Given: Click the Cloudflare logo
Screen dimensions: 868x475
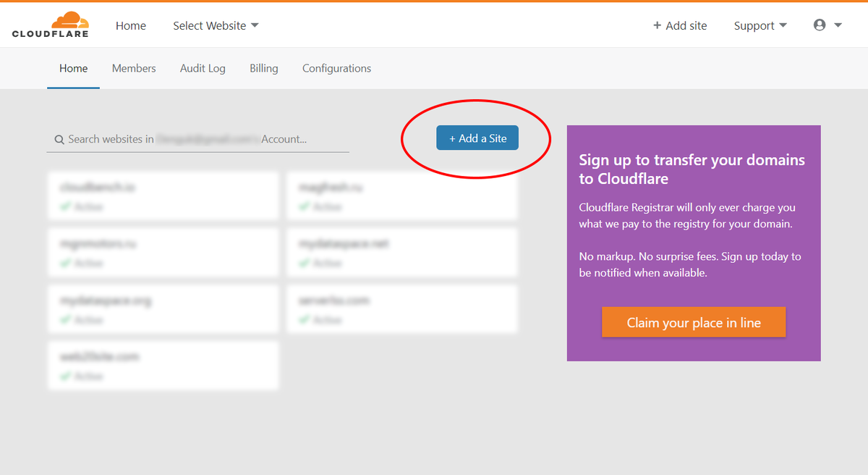Looking at the screenshot, I should point(51,25).
